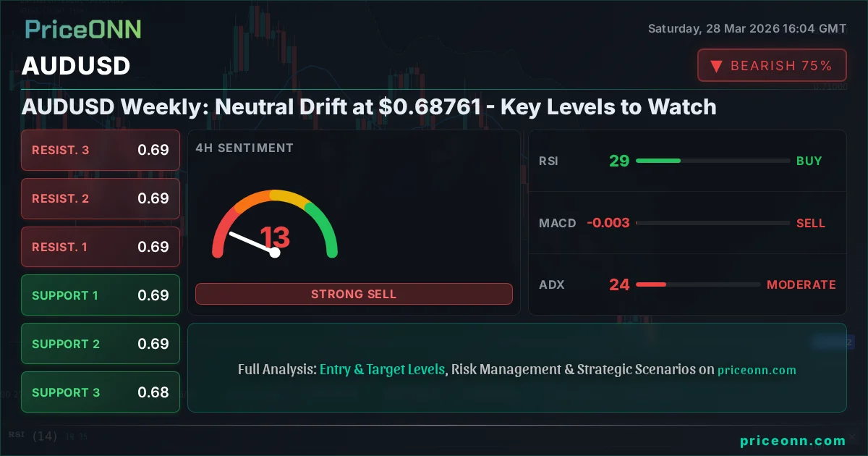Screen dimensions: 868x456
Task: Toggle the BEARISH 75% sentiment badge
Action: pos(772,65)
